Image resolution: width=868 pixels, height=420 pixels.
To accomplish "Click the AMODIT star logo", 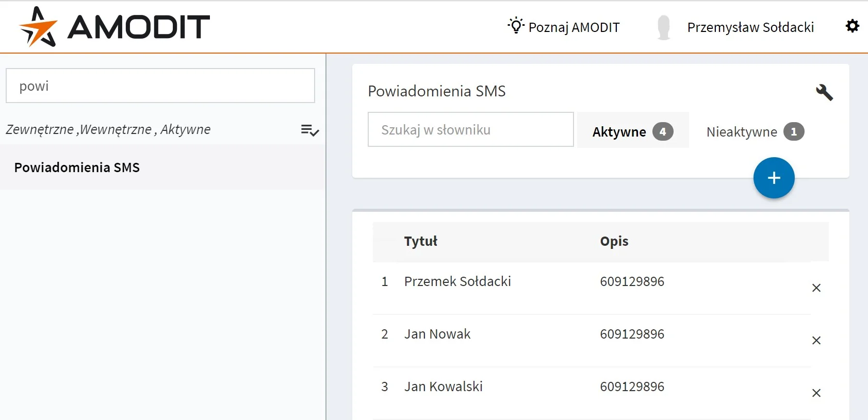I will 38,27.
